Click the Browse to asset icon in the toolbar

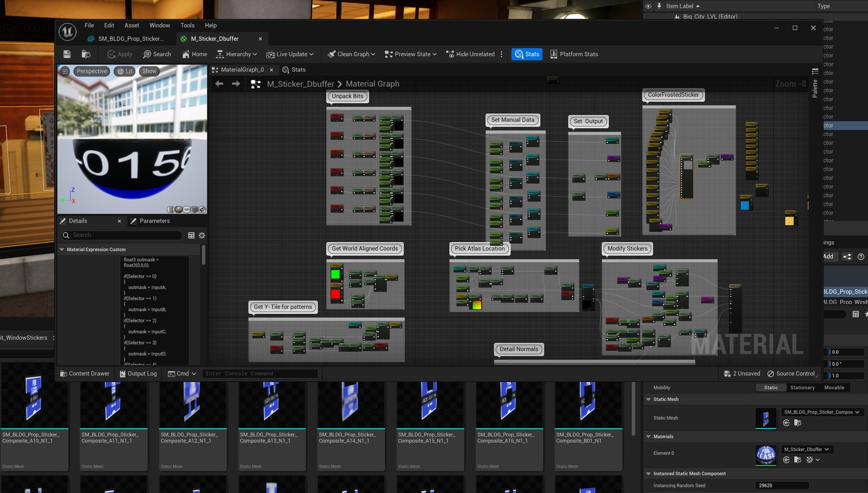86,54
